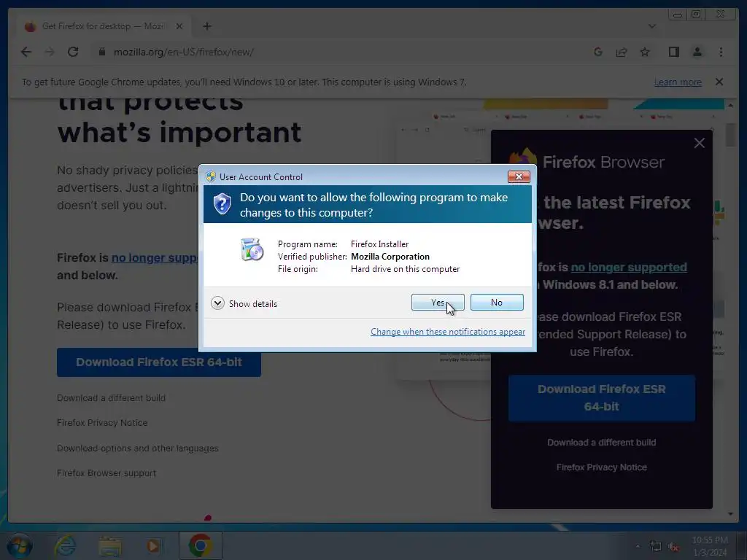Open Chrome tab search dropdown
The height and width of the screenshot is (560, 747).
click(652, 26)
